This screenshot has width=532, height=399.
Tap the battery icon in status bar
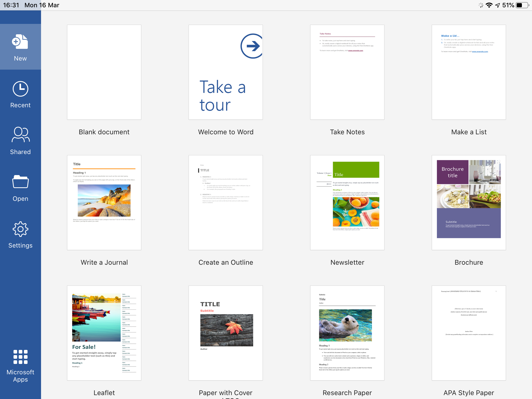click(522, 5)
